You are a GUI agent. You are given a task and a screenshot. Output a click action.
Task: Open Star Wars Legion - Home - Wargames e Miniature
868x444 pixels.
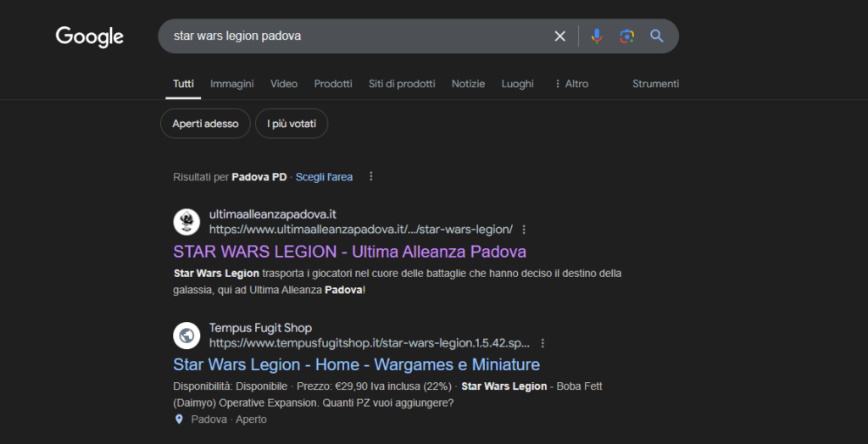(357, 365)
